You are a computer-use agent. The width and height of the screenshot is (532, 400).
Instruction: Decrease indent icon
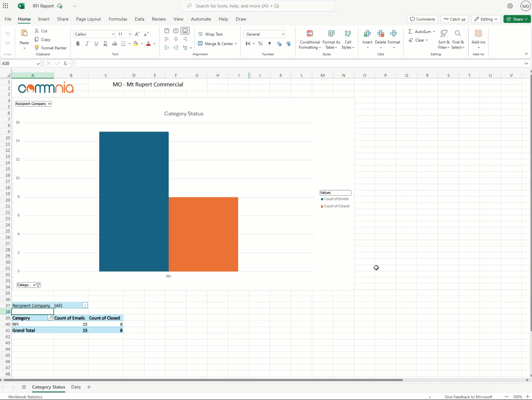click(167, 47)
